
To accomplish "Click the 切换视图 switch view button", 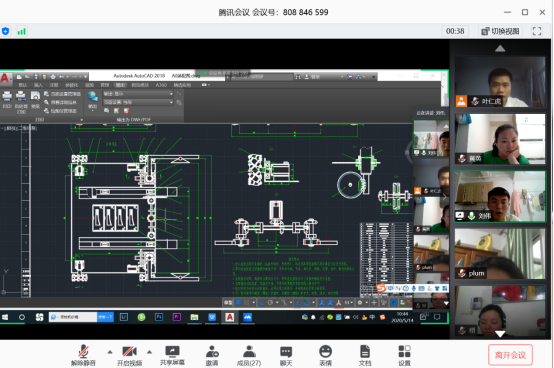I will pos(500,31).
